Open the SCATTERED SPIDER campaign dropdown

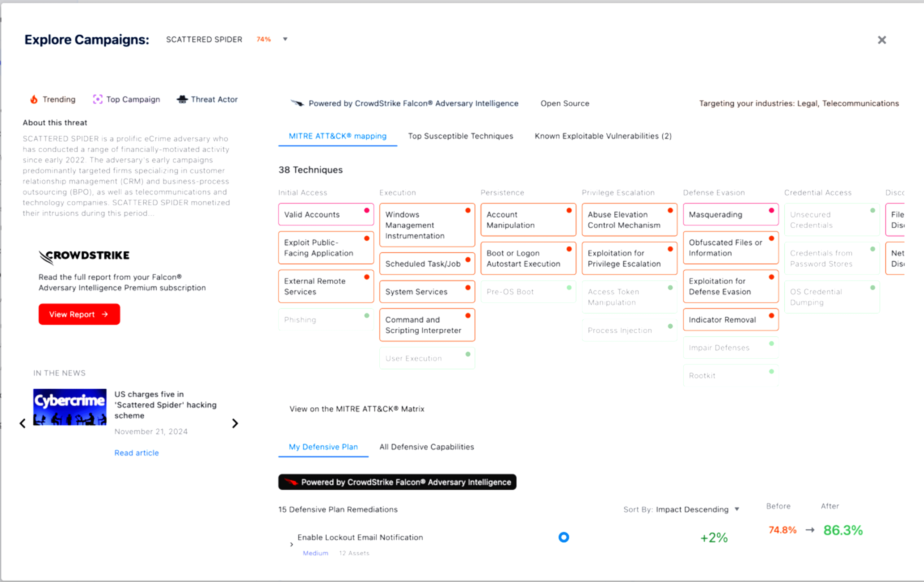pos(285,39)
